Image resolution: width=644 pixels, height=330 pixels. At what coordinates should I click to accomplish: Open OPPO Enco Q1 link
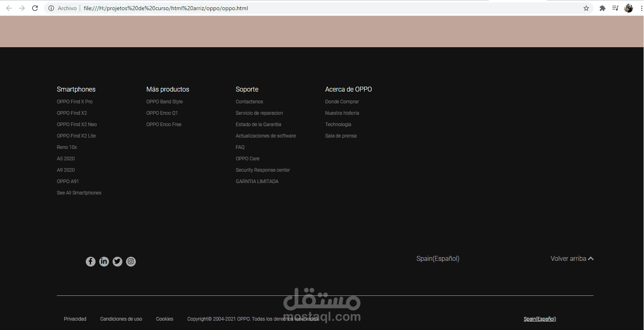[x=162, y=113]
